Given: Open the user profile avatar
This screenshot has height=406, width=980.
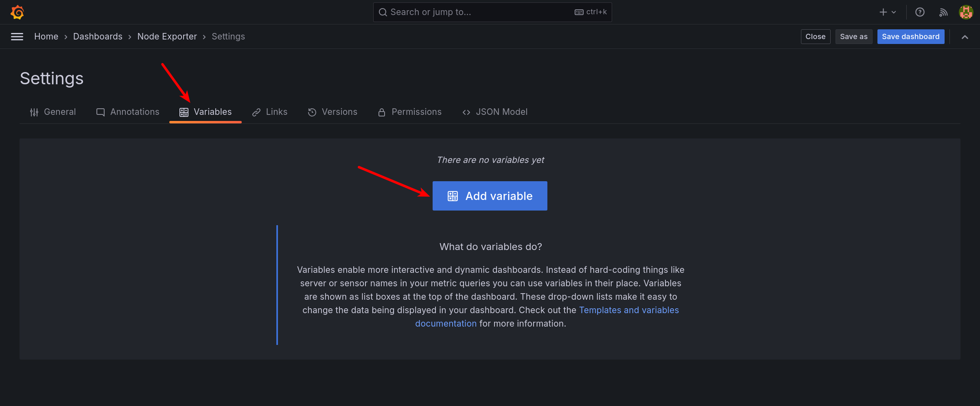Looking at the screenshot, I should point(966,12).
